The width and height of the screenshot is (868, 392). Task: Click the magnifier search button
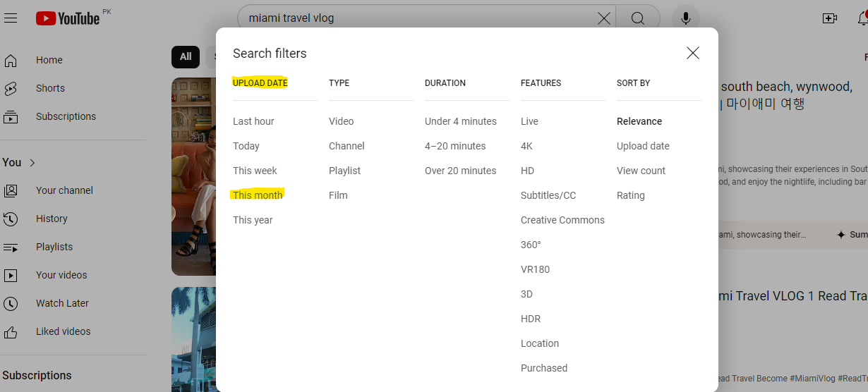[x=638, y=18]
